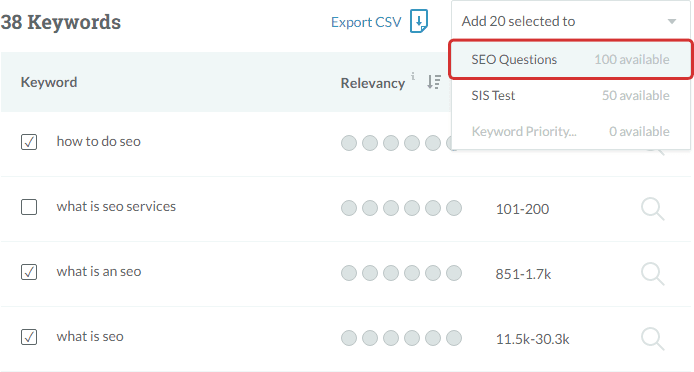Screen dimensions: 694x372
Task: Click keyword text 'what is seo'
Action: [x=90, y=337]
